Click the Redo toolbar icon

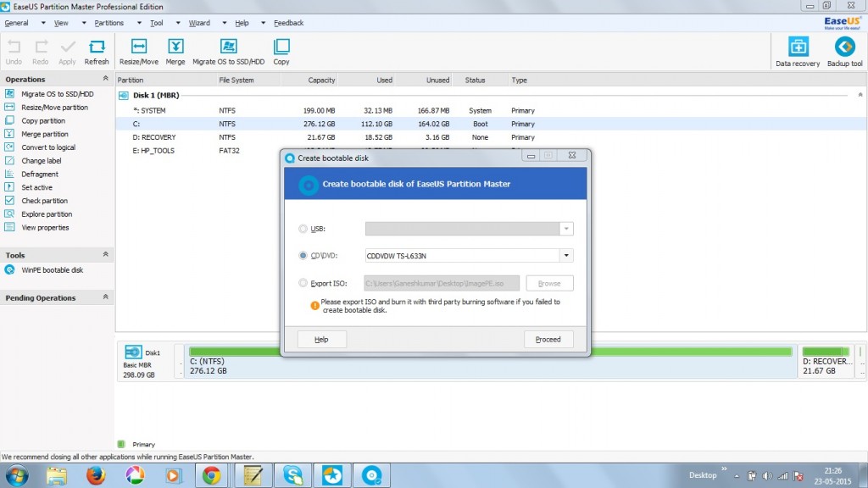[x=41, y=52]
